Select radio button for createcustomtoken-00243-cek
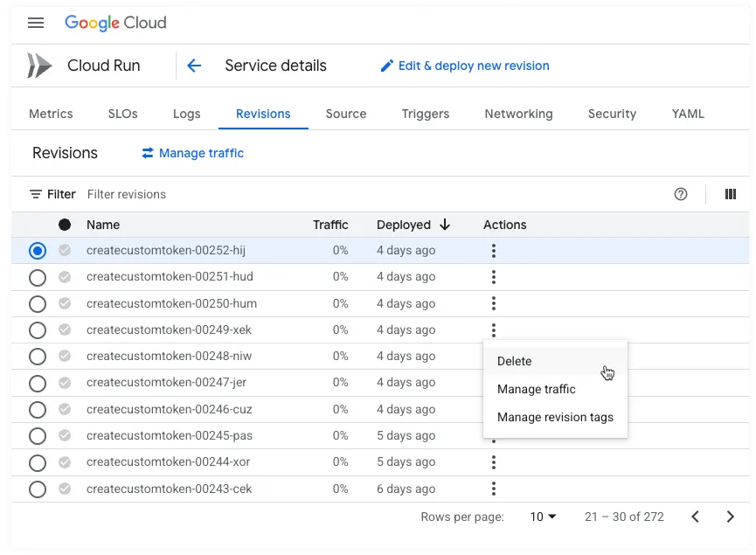 point(37,489)
